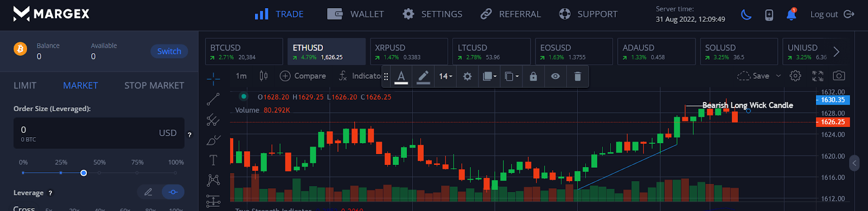Viewport: 868px width, 211px height.
Task: Lock the selected drawing with padlock icon
Action: (x=533, y=76)
